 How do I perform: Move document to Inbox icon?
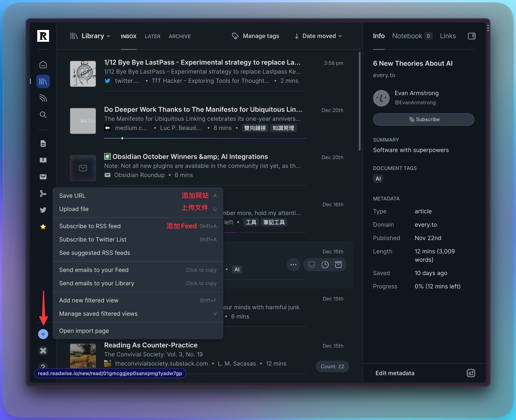pyautogui.click(x=312, y=265)
